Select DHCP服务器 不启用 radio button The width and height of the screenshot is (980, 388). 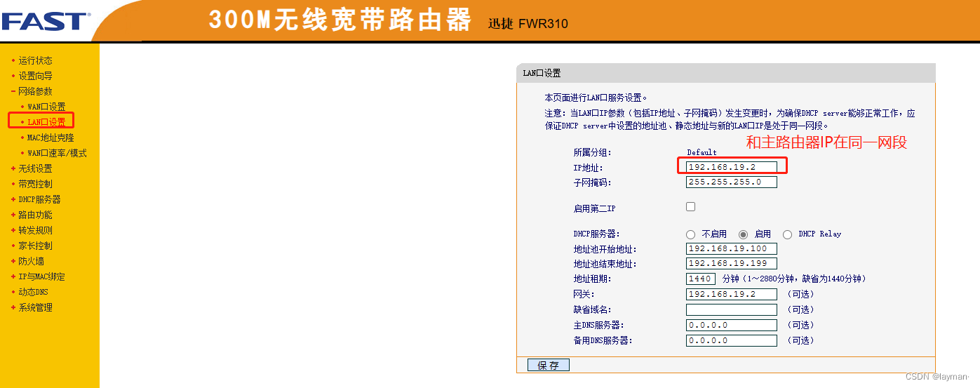pyautogui.click(x=690, y=234)
